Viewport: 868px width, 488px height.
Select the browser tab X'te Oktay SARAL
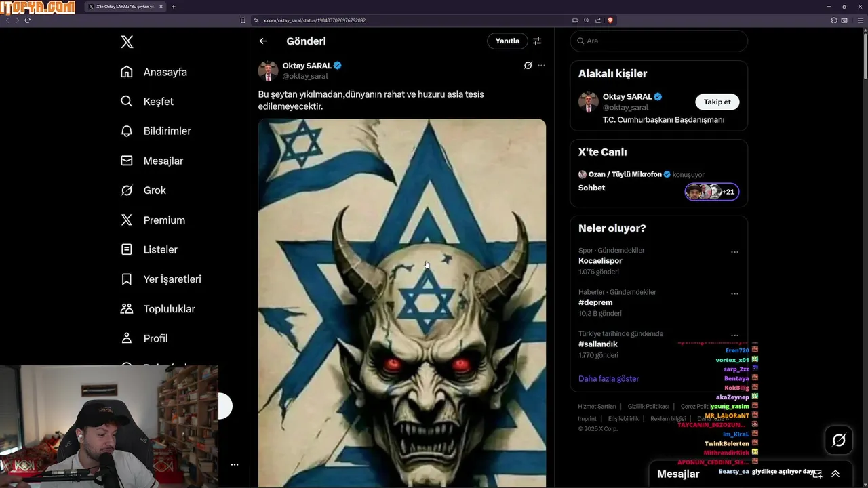pyautogui.click(x=125, y=7)
